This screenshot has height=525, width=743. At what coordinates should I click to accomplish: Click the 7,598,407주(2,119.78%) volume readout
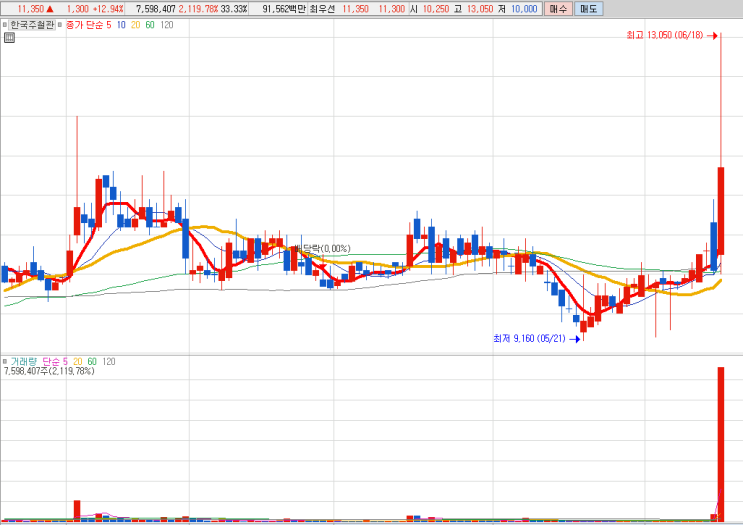[49, 371]
